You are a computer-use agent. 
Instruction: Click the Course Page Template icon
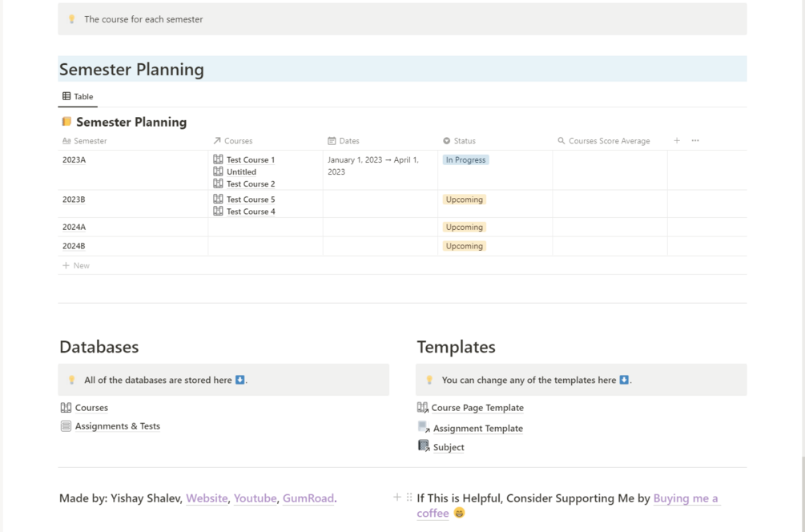423,408
